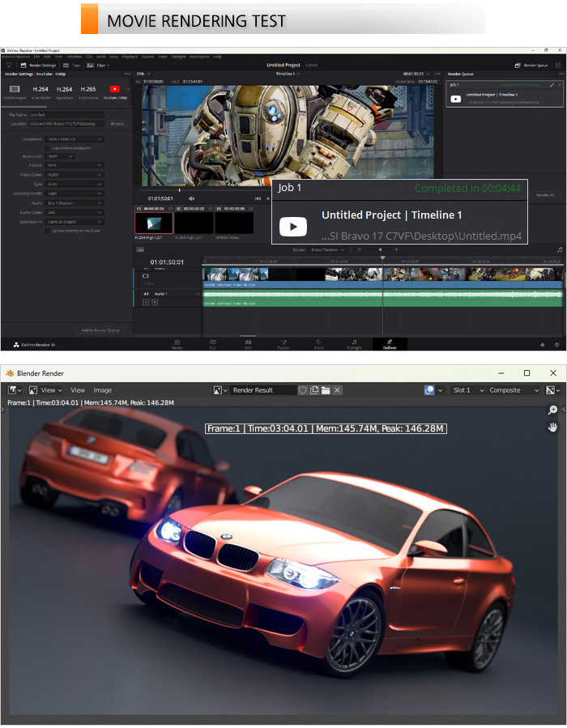Select the YouTube 1080p render preset
Viewport: 567px width, 728px height.
[114, 90]
